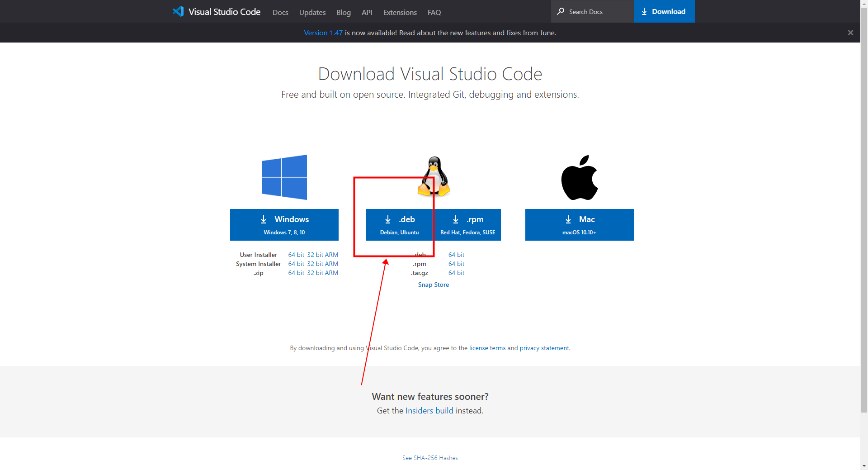Click the Visual Studio Code home title
The height and width of the screenshot is (470, 868).
tap(224, 12)
